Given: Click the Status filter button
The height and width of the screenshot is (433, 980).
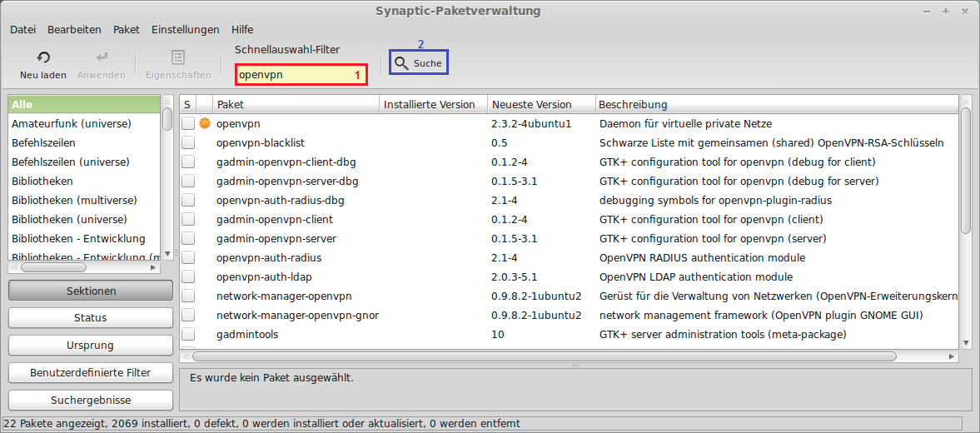Looking at the screenshot, I should (91, 318).
